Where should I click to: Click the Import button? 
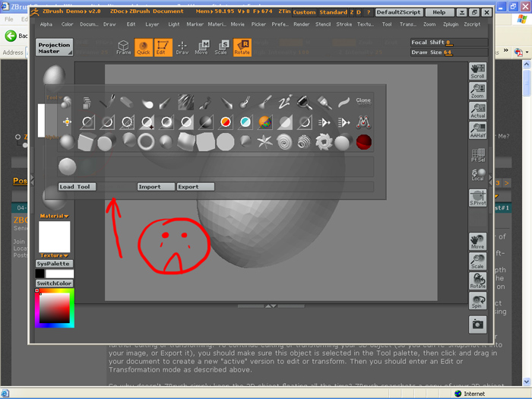(156, 187)
